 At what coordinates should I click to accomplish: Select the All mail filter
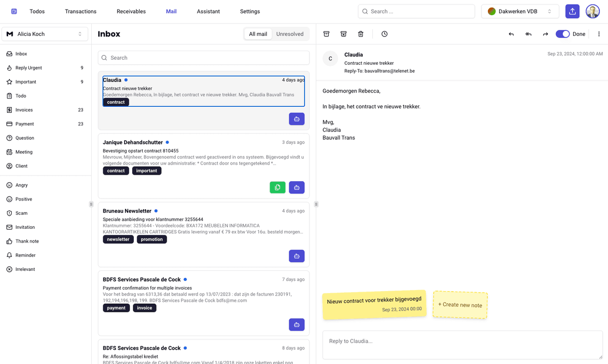point(258,34)
